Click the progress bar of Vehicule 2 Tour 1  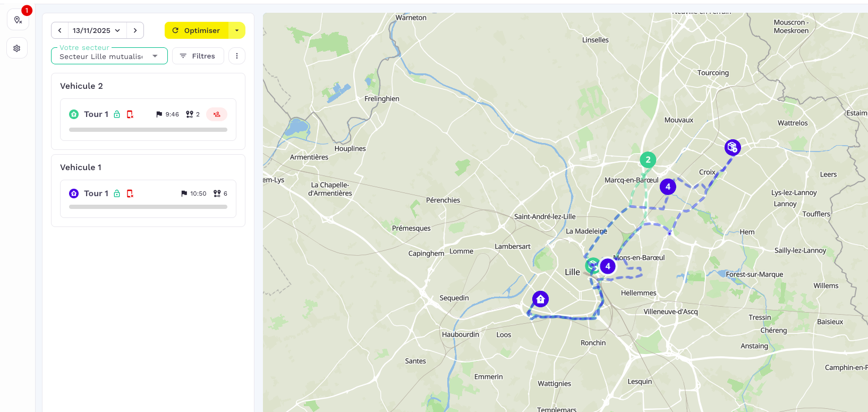(148, 130)
